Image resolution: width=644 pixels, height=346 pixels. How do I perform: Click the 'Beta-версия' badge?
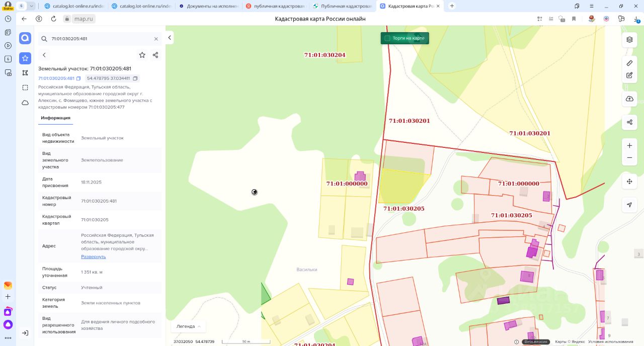[x=536, y=342]
